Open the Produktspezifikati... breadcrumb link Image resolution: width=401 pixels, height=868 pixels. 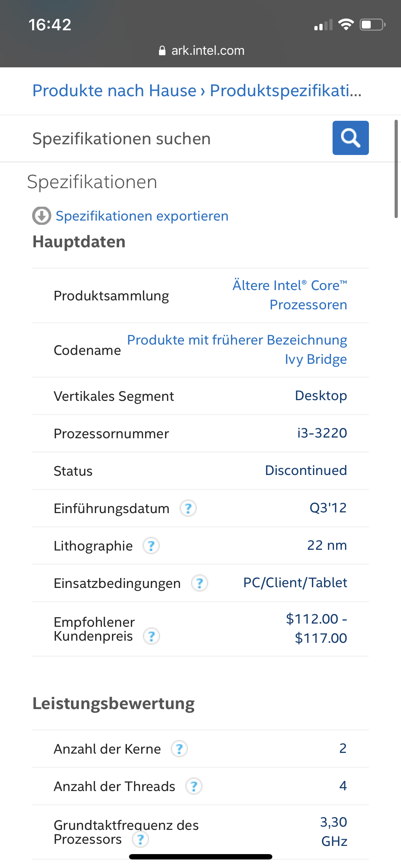point(286,91)
